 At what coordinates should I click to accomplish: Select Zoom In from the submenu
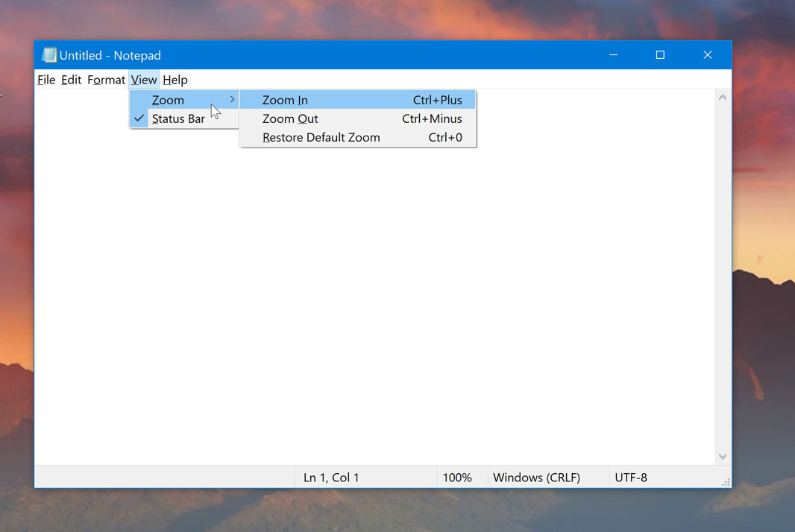(x=285, y=101)
